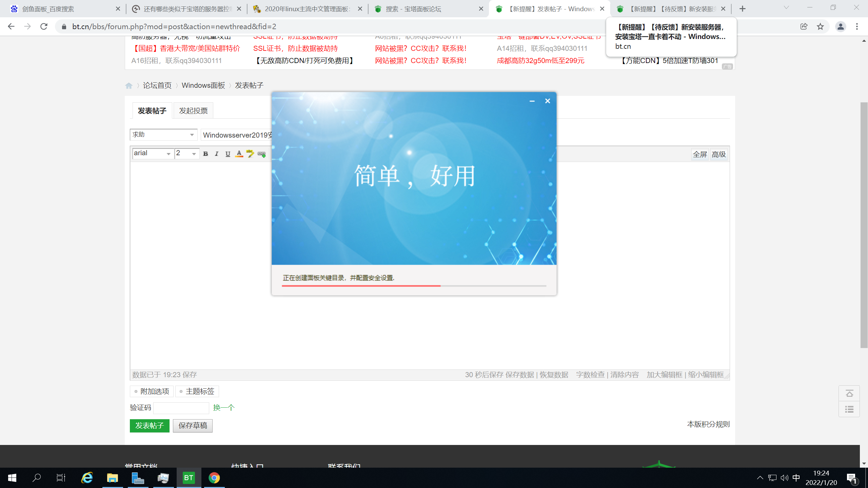Click the 缩小编辑框 link
The height and width of the screenshot is (488, 868).
click(x=706, y=375)
